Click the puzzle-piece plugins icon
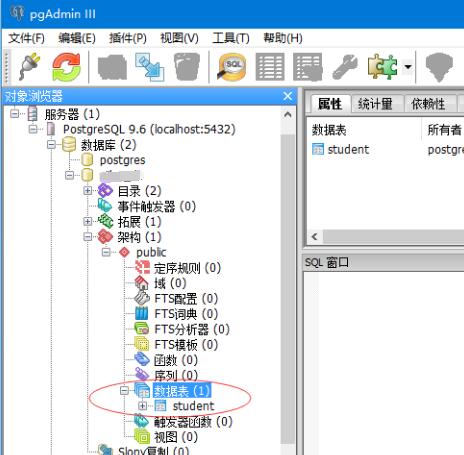 (x=382, y=67)
